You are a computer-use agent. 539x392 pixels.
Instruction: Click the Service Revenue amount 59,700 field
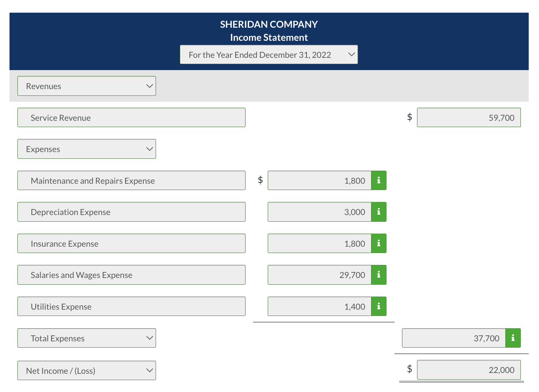[469, 118]
